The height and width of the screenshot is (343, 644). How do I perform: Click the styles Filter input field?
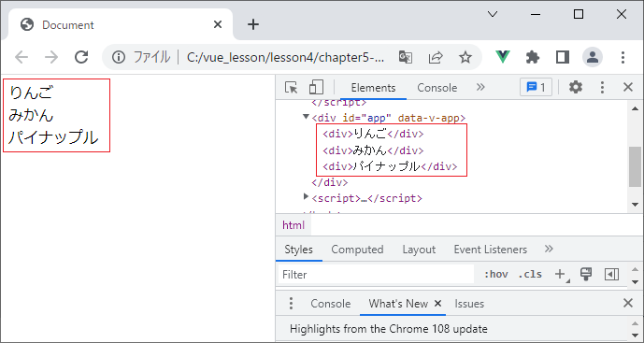(x=377, y=275)
